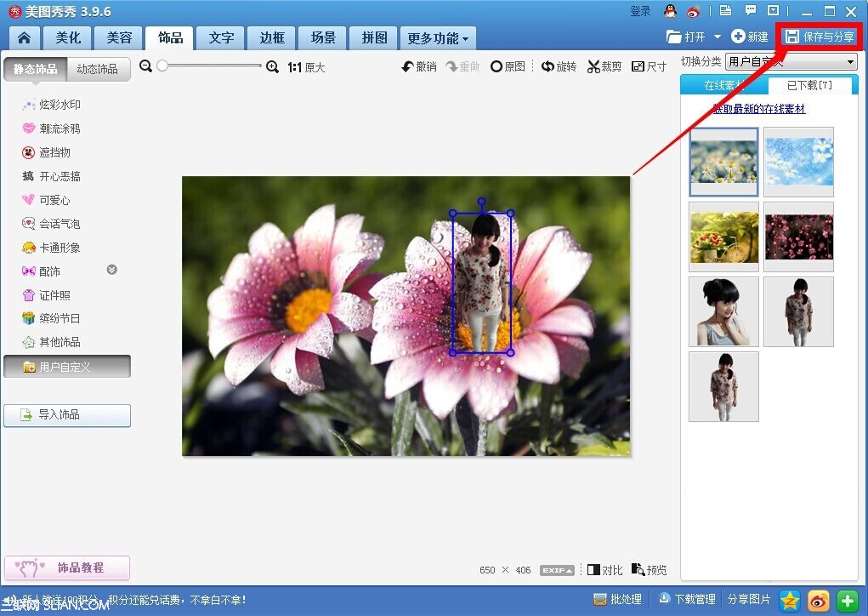Viewport: 868px width, 616px height.
Task: Toggle the 对比 comparison view
Action: (605, 570)
